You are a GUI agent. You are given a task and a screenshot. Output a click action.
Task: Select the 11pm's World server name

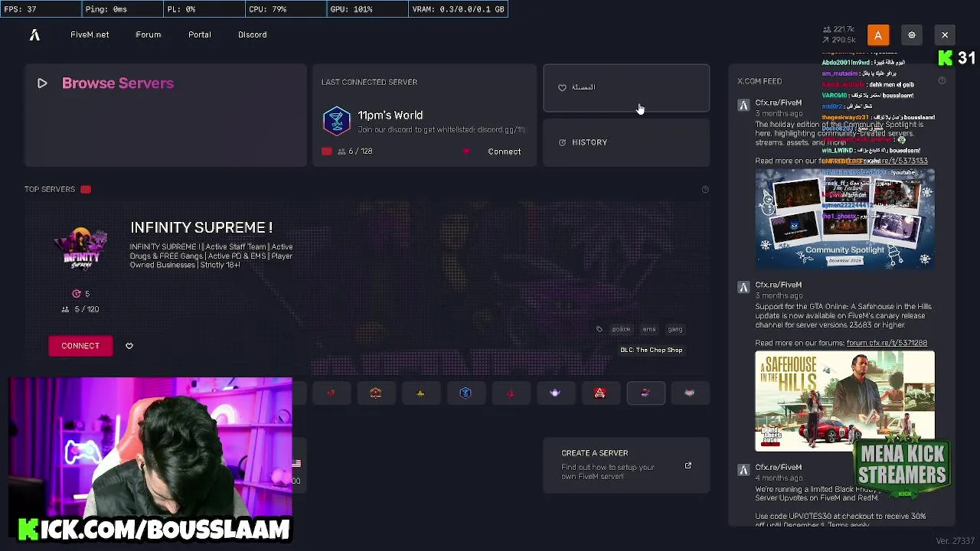click(x=390, y=115)
